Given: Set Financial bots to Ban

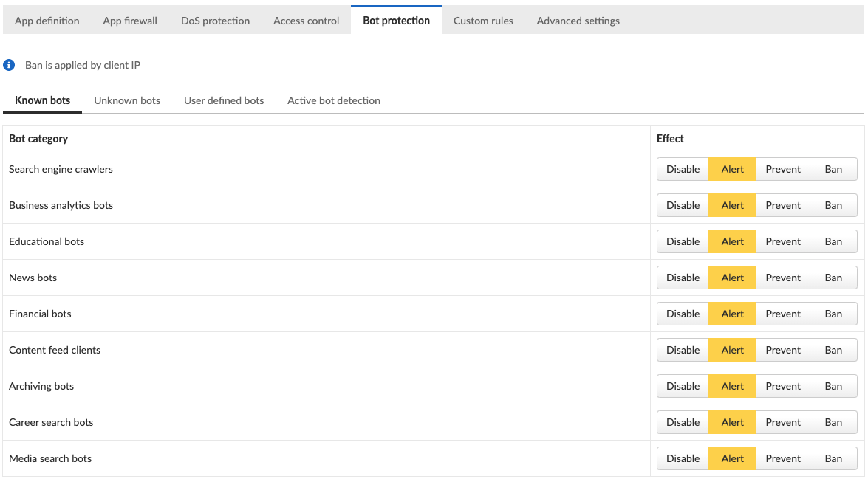Looking at the screenshot, I should pyautogui.click(x=833, y=314).
